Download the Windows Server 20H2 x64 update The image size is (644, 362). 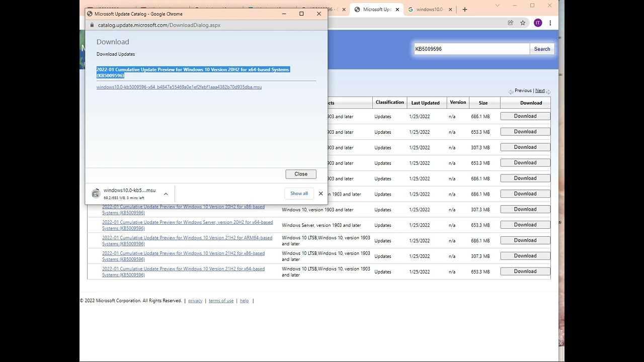click(525, 225)
